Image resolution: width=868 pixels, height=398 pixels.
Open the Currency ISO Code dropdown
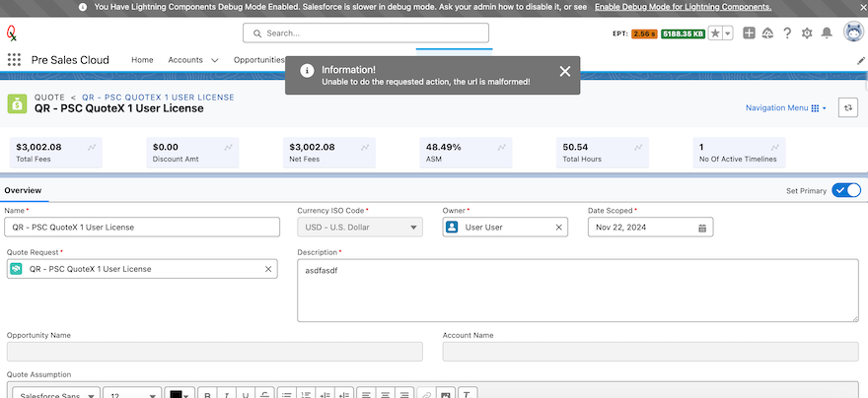coord(360,228)
